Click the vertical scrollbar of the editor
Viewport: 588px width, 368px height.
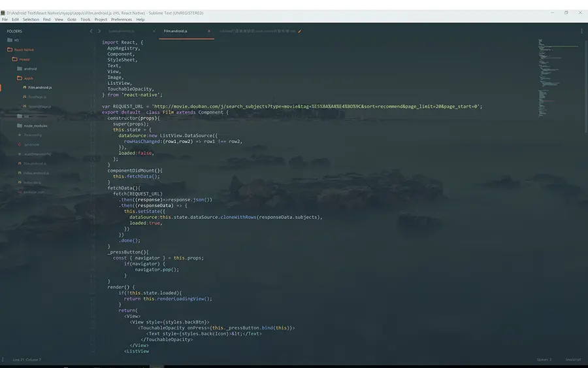click(586, 86)
